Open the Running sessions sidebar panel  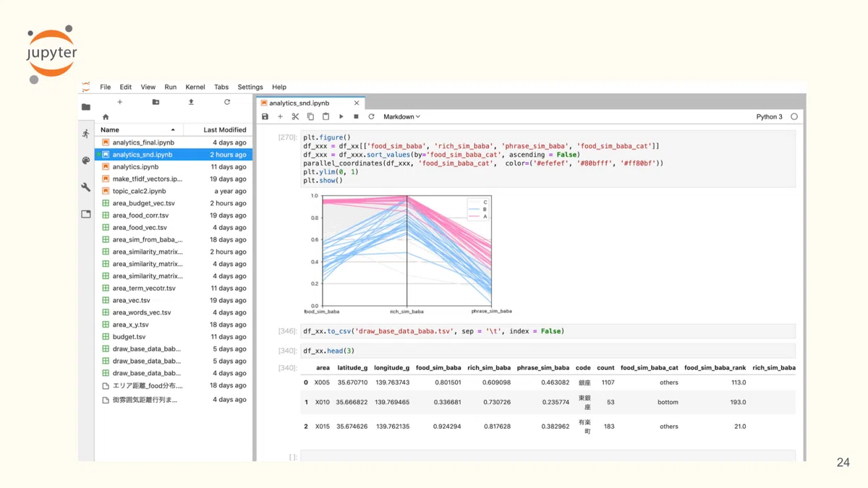(86, 134)
